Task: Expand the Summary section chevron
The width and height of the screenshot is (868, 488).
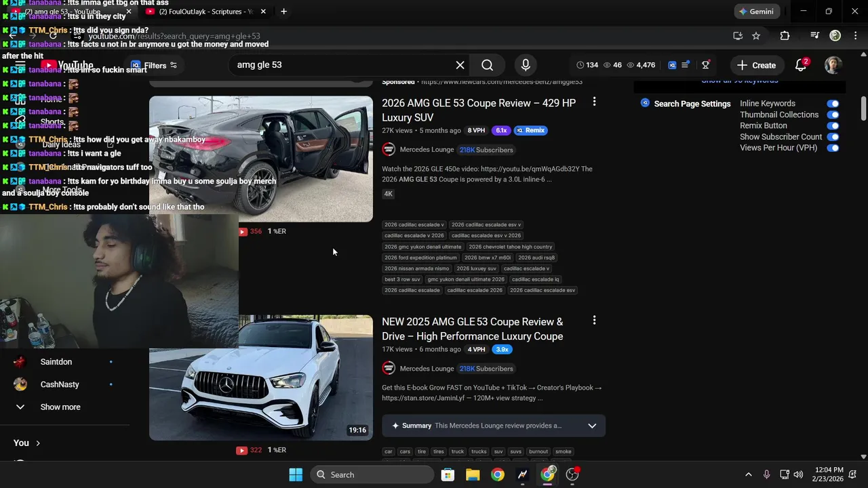Action: (x=592, y=426)
